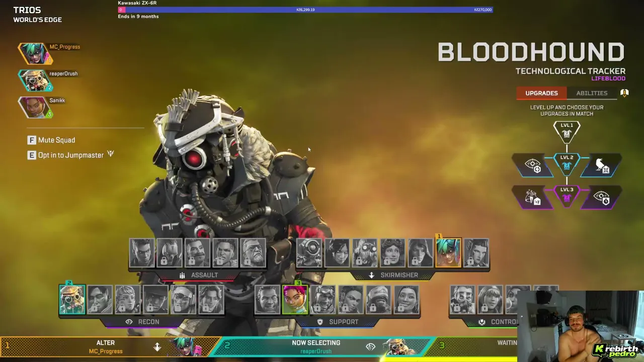This screenshot has width=644, height=362.
Task: Click the 'Ends in 9 months' text
Action: 138,17
